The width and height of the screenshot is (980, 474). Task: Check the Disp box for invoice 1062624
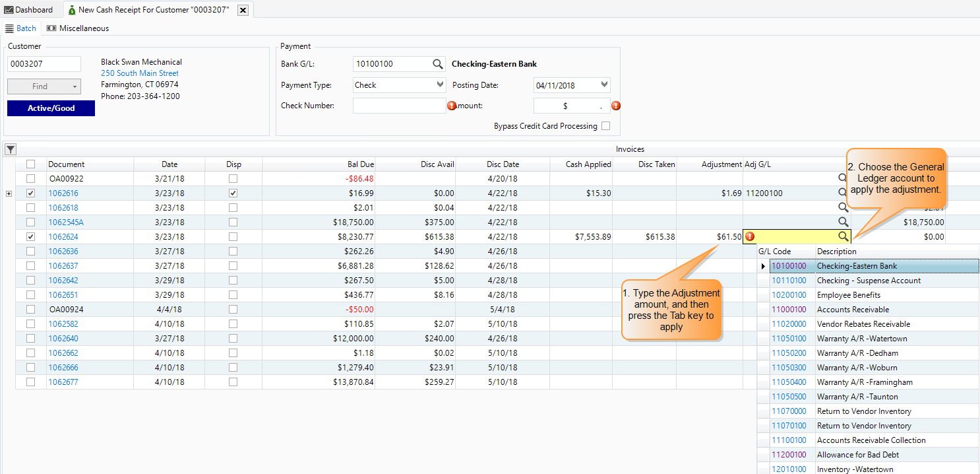233,236
